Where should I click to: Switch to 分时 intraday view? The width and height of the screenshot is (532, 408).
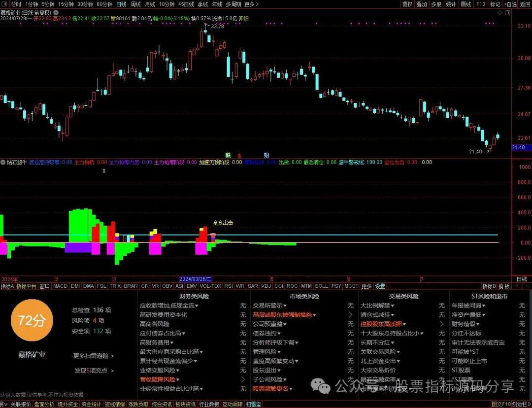click(16, 4)
